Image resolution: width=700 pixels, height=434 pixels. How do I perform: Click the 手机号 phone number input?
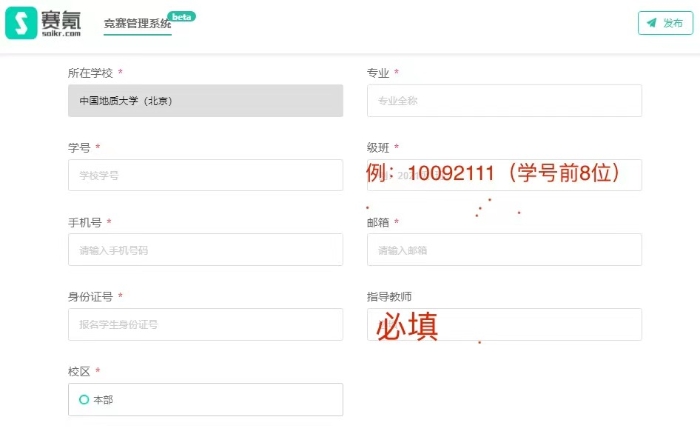(x=205, y=250)
